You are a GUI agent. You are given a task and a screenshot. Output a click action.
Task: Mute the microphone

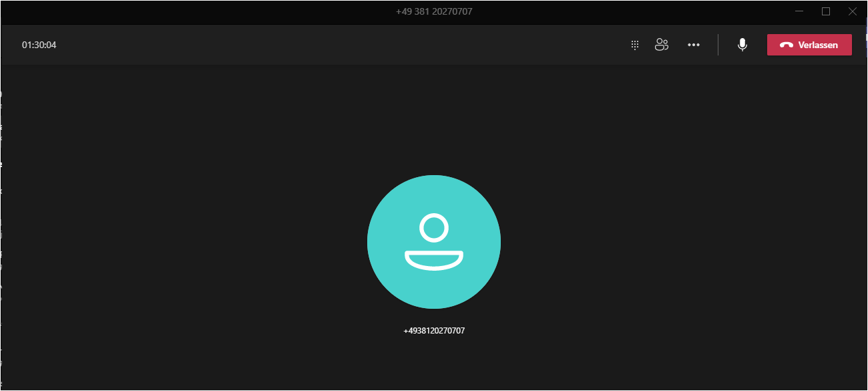[742, 45]
